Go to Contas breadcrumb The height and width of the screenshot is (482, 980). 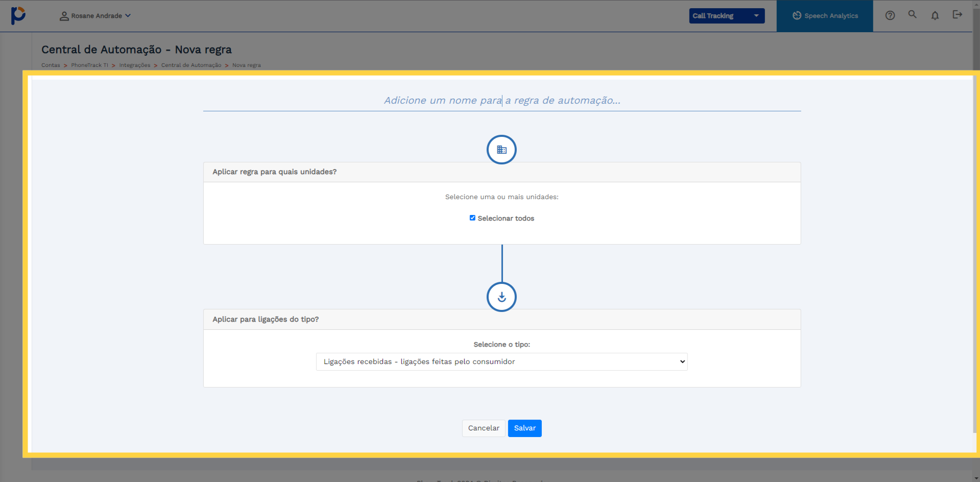click(51, 65)
